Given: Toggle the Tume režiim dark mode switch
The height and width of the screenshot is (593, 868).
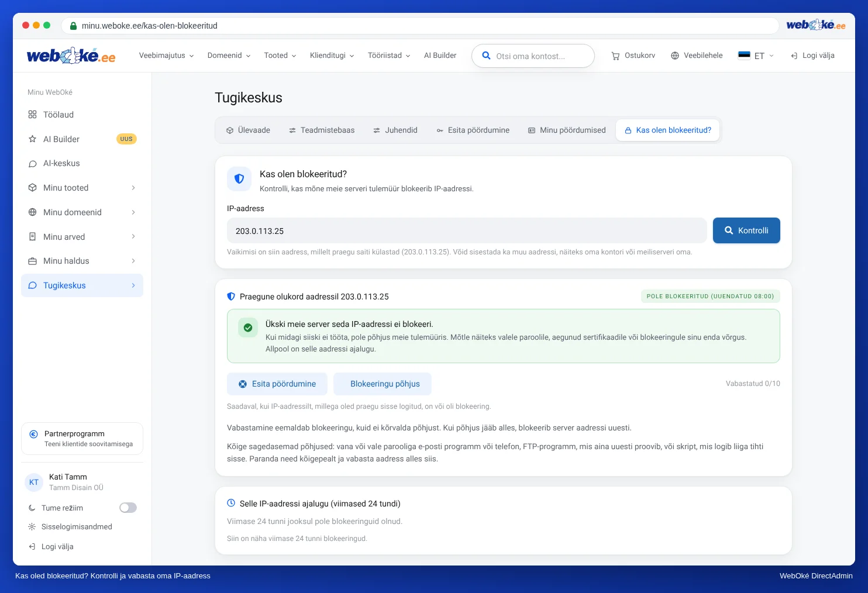Looking at the screenshot, I should [x=128, y=508].
